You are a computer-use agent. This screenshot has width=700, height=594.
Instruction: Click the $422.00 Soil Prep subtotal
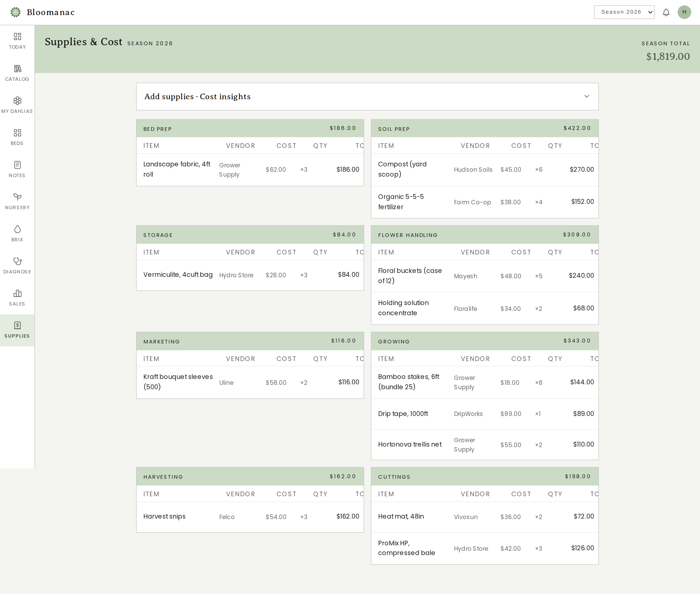(577, 128)
